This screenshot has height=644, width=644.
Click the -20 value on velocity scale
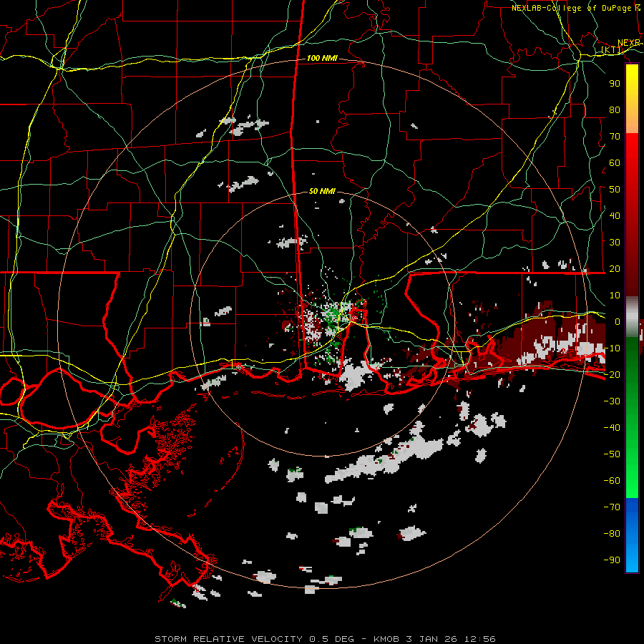coord(612,374)
